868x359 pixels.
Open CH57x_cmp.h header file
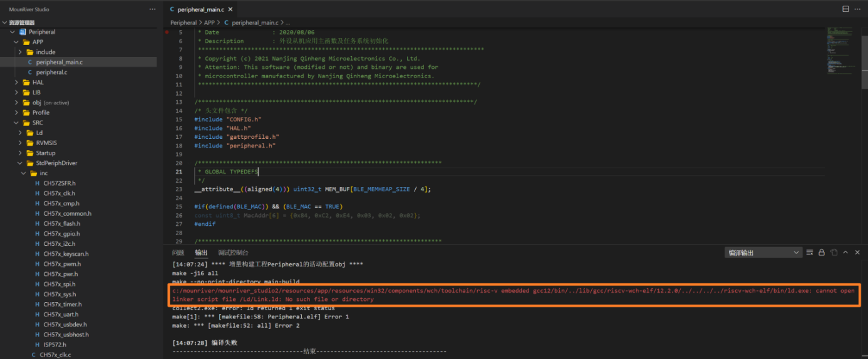(61, 203)
